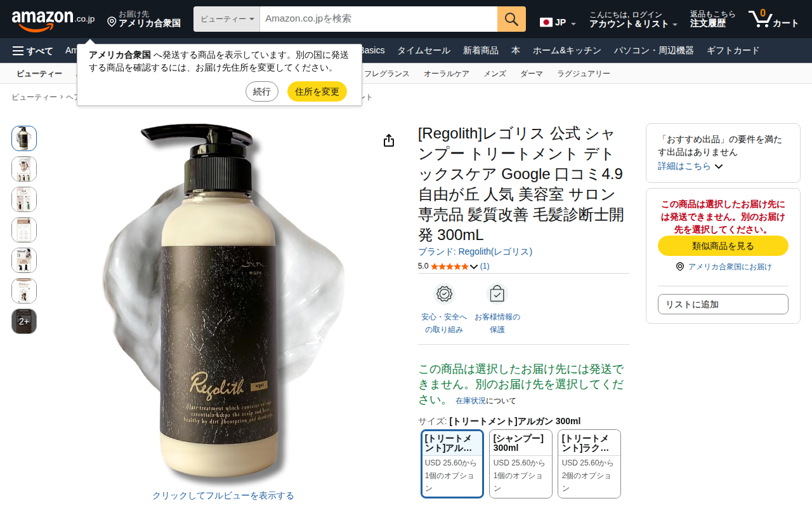Select size option [トリートメント]アルガン
The width and height of the screenshot is (812, 508).
pyautogui.click(x=452, y=464)
